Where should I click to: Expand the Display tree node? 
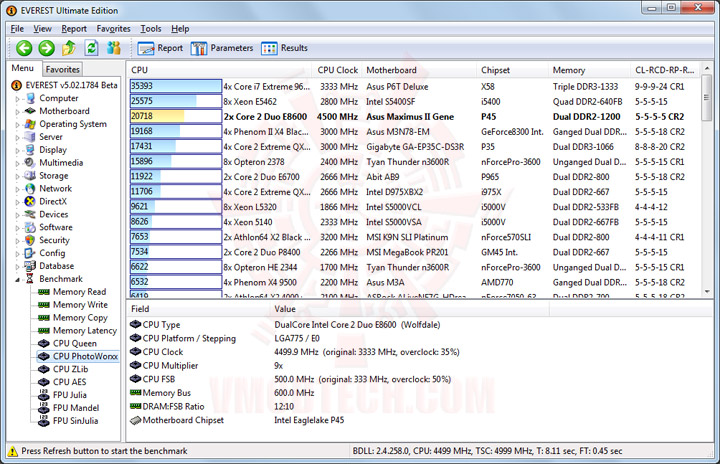17,150
